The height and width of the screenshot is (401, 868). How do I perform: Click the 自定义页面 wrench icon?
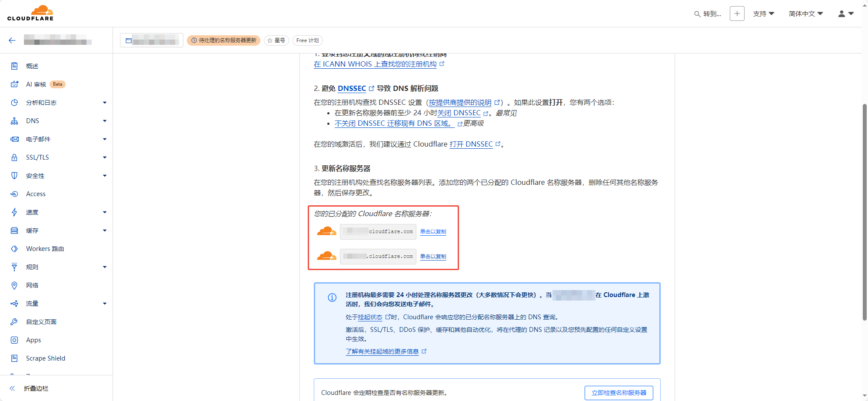[14, 322]
